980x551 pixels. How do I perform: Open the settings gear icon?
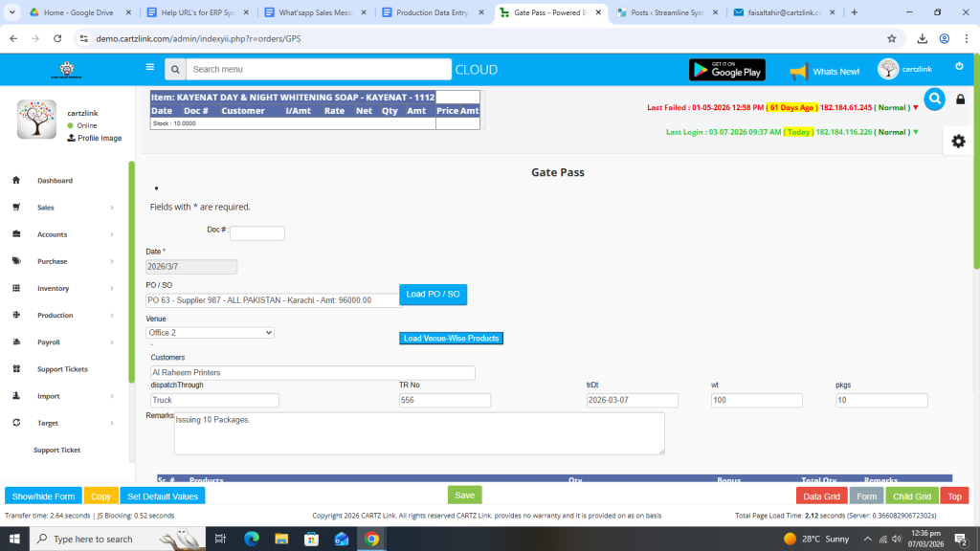point(958,141)
